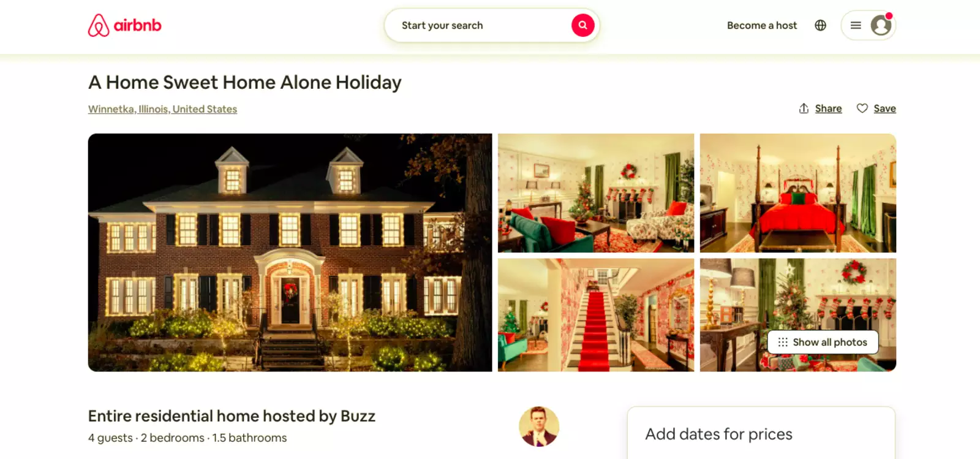
Task: Click the Share text link
Action: tap(828, 108)
